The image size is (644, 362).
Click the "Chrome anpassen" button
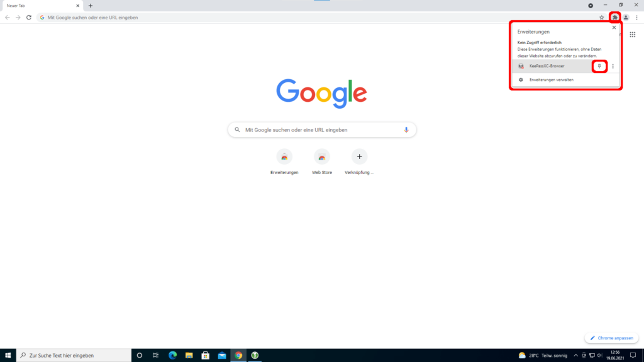pyautogui.click(x=611, y=338)
